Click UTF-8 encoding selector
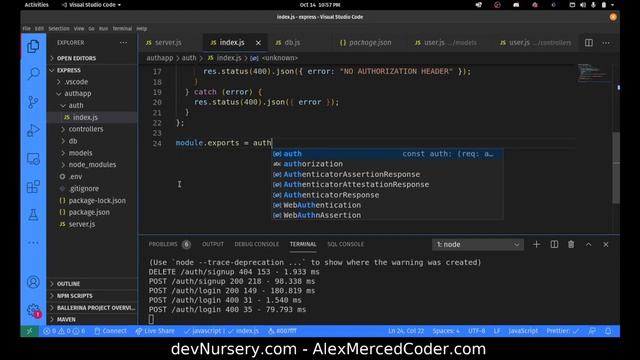This screenshot has height=360, width=640. 476,331
